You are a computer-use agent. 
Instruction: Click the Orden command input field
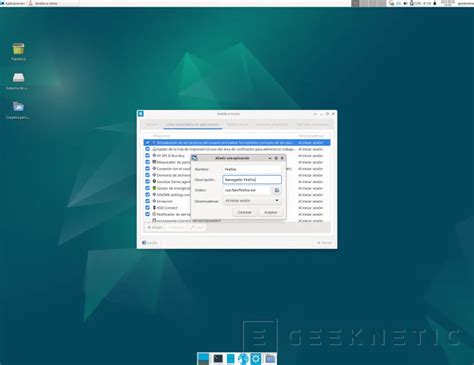(247, 190)
